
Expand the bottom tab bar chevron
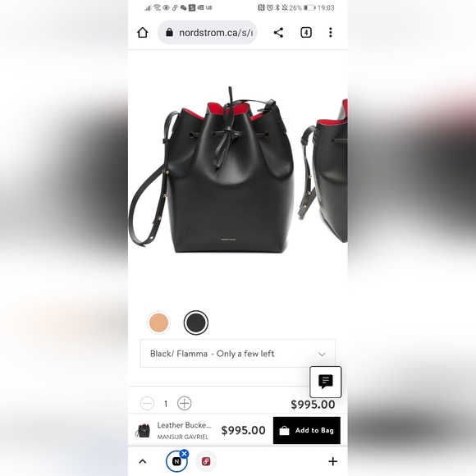(x=142, y=461)
